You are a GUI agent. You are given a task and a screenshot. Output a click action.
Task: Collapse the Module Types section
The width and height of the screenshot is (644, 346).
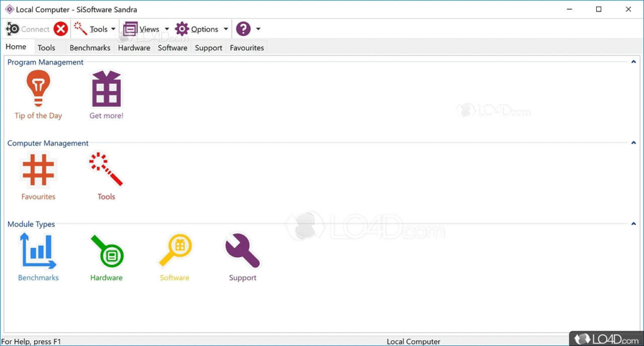click(x=633, y=223)
